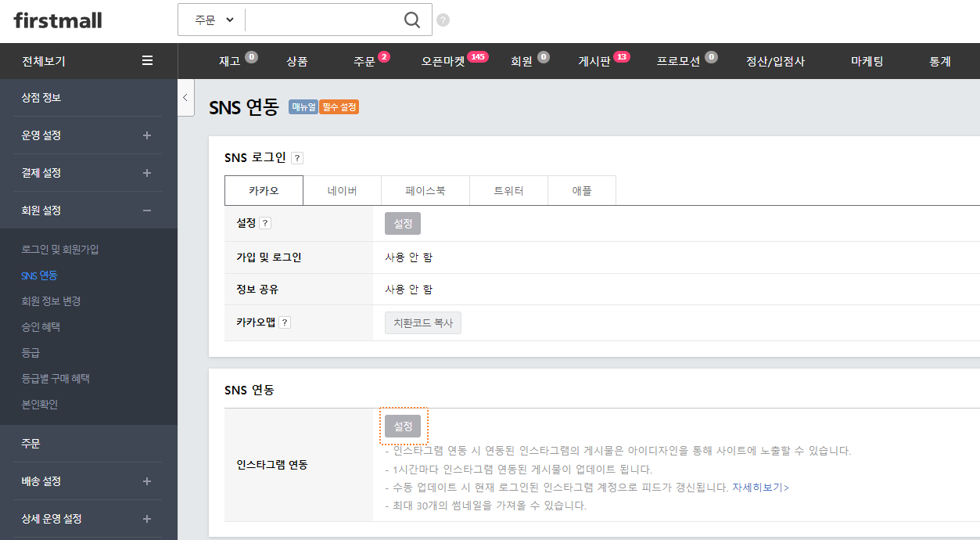Image resolution: width=980 pixels, height=540 pixels.
Task: Open 본인확인 submenu
Action: pyautogui.click(x=40, y=405)
